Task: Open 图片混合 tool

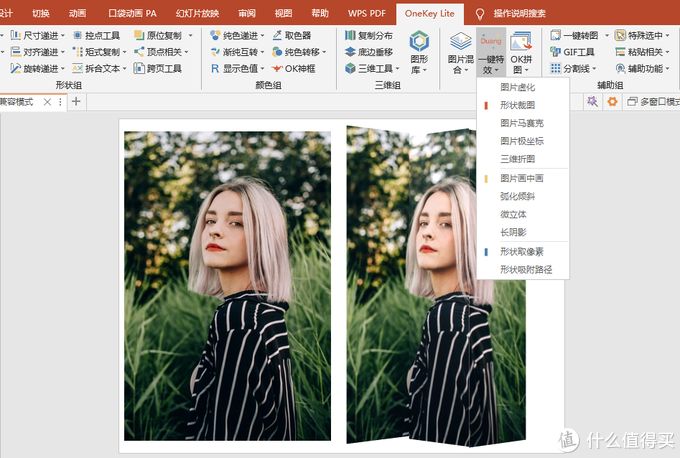Action: tap(461, 52)
